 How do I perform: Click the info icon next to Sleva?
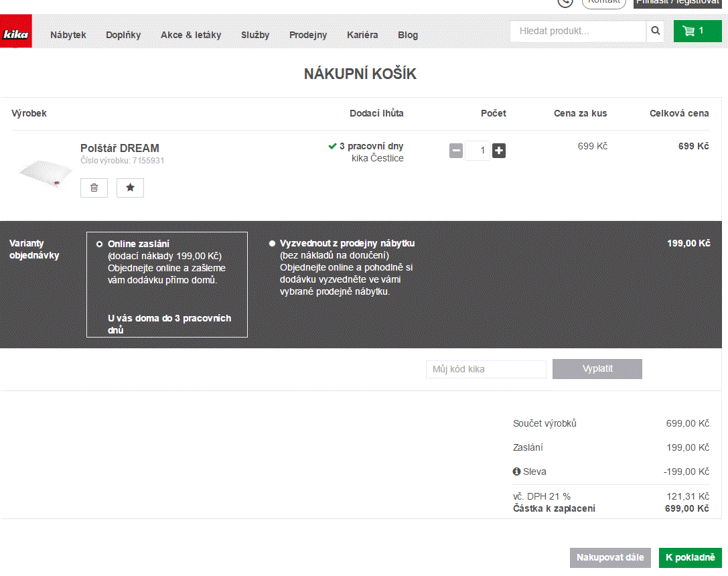click(x=516, y=472)
